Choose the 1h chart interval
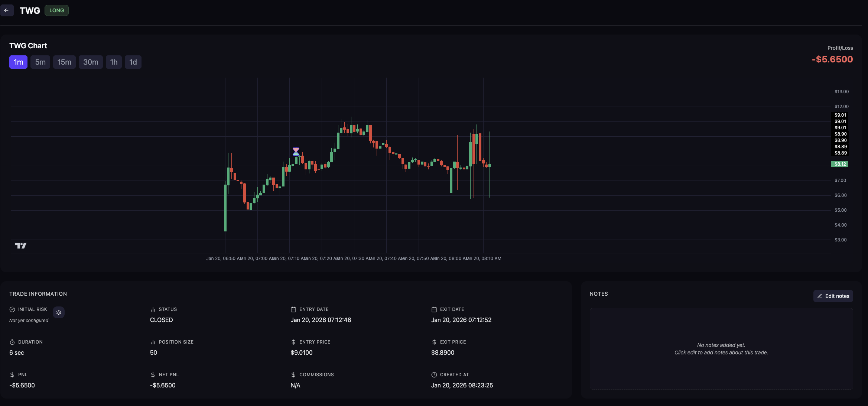868x406 pixels. 114,62
